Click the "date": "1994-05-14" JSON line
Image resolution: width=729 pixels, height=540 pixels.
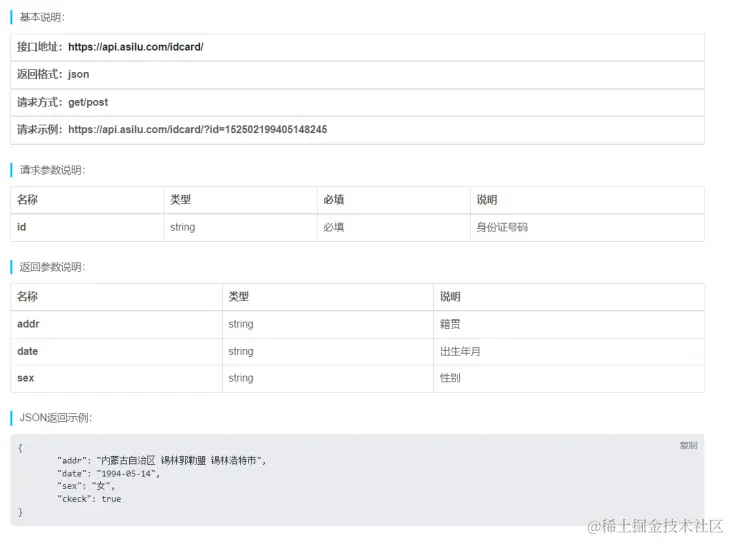point(108,473)
